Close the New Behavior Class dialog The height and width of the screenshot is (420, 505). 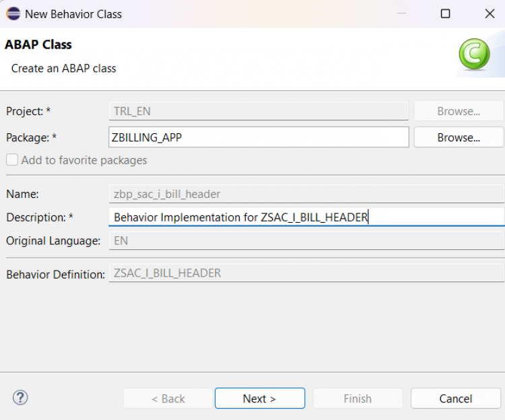click(490, 13)
